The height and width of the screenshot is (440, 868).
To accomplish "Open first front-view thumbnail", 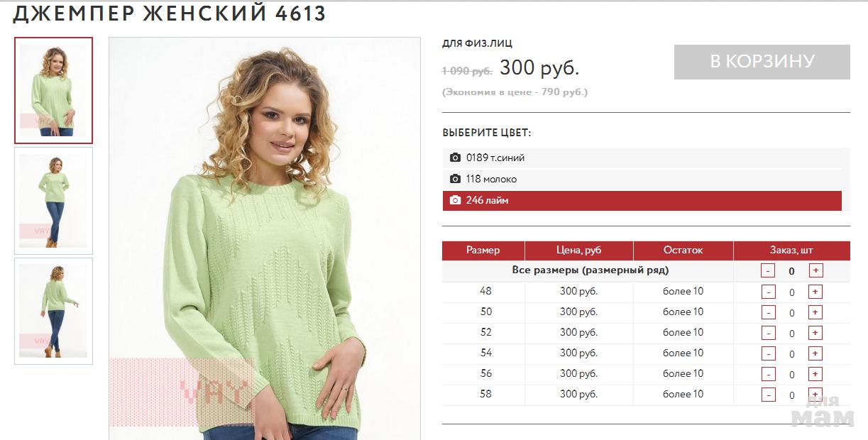I will tap(53, 90).
